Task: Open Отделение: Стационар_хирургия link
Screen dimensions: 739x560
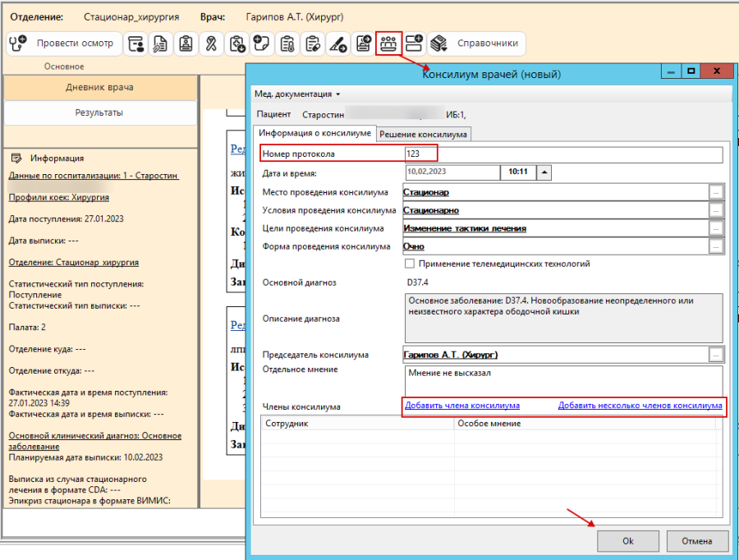Action: 74,262
